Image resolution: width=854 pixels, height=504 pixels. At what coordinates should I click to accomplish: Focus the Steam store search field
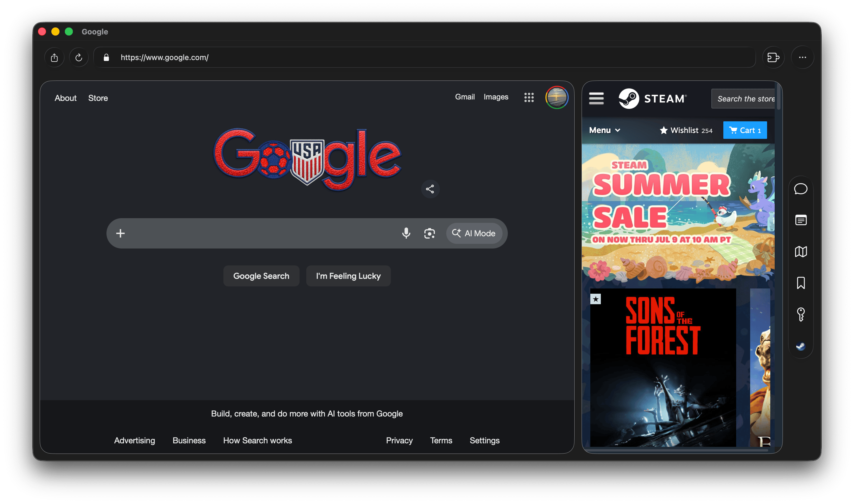pyautogui.click(x=743, y=99)
